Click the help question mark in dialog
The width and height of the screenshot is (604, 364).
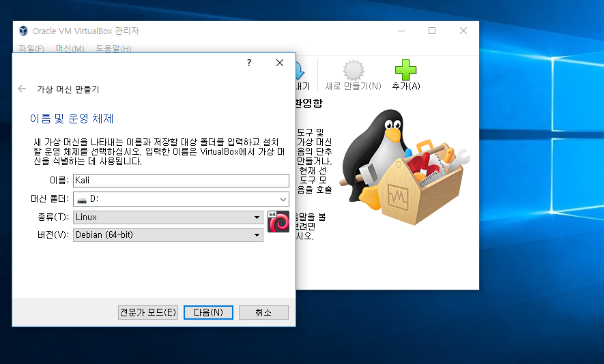click(x=249, y=63)
